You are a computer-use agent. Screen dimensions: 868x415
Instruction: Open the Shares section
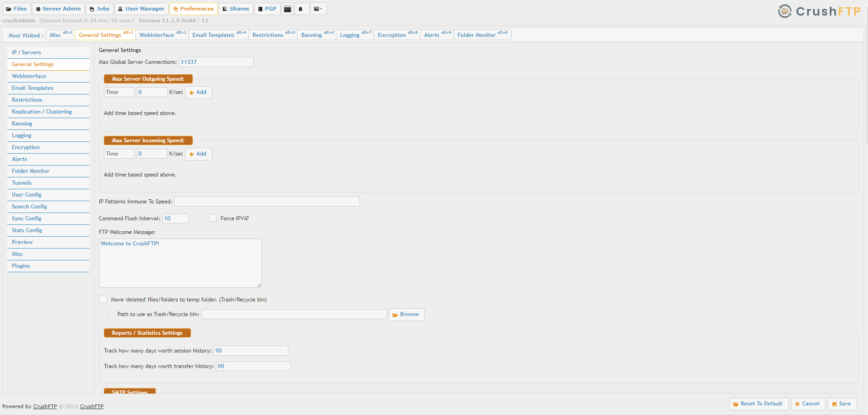click(236, 9)
